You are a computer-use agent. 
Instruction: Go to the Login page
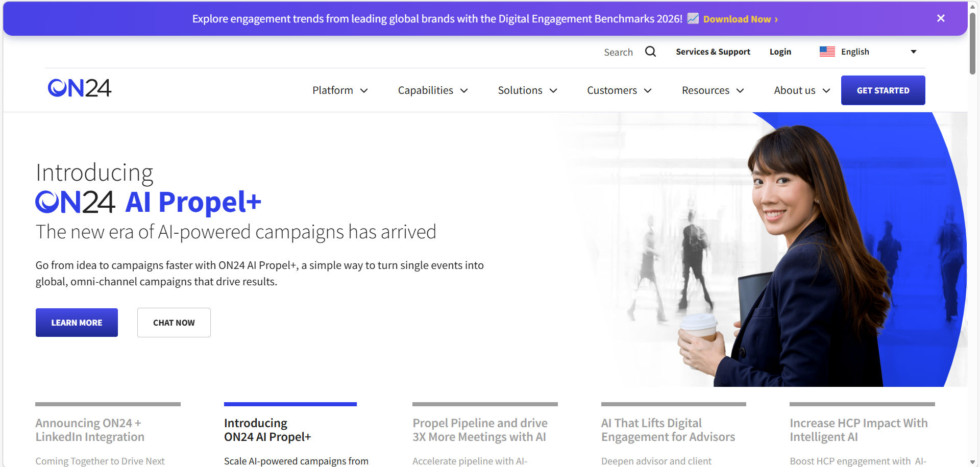780,52
